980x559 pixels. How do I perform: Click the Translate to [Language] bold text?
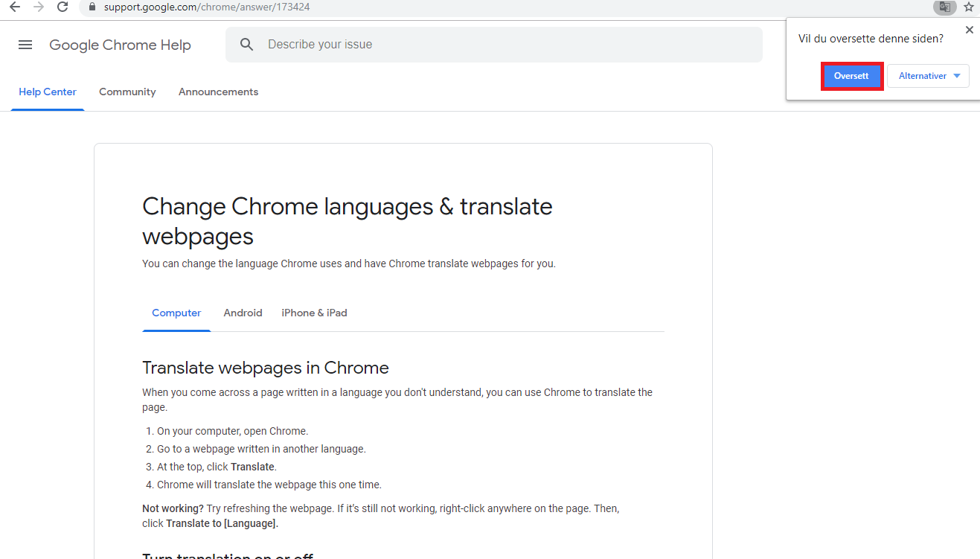(x=222, y=523)
